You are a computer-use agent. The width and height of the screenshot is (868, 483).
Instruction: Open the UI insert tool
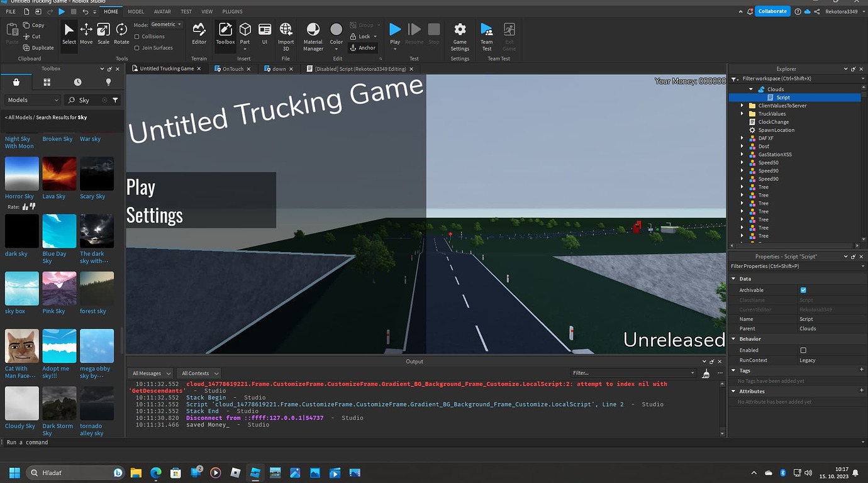(x=265, y=34)
